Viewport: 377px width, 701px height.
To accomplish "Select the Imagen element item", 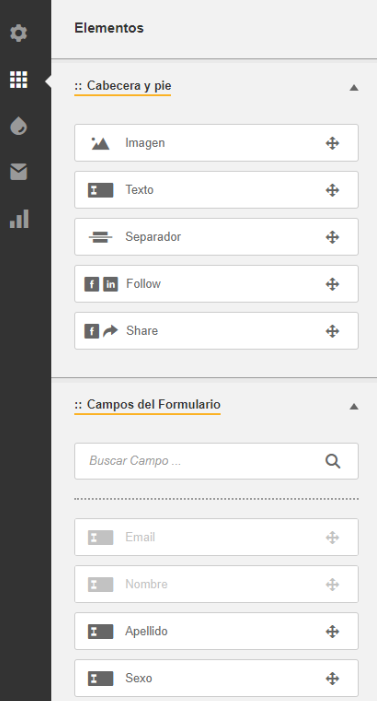I will (x=216, y=143).
